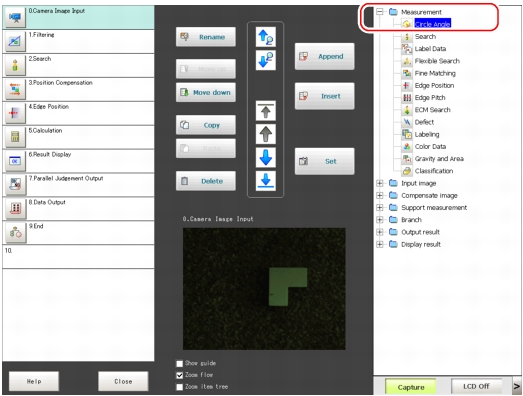Select Search item in Measurement tree

point(425,37)
